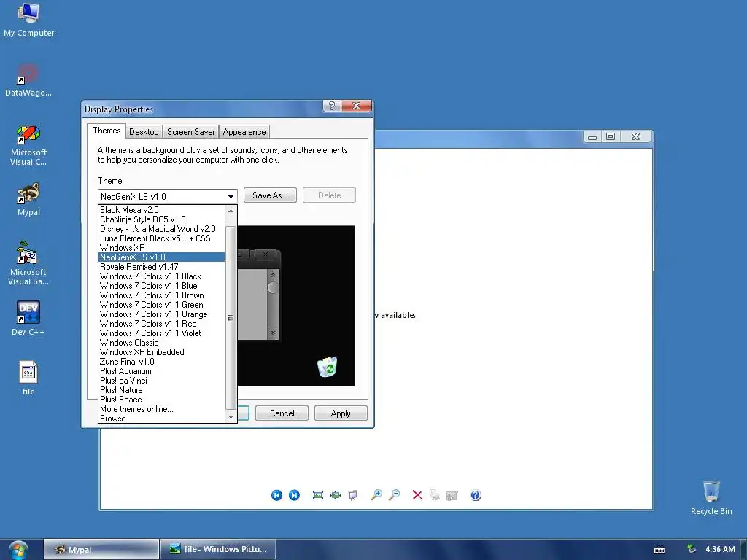The height and width of the screenshot is (560, 747).
Task: Click the Print icon in Picture Viewer
Action: 435,495
